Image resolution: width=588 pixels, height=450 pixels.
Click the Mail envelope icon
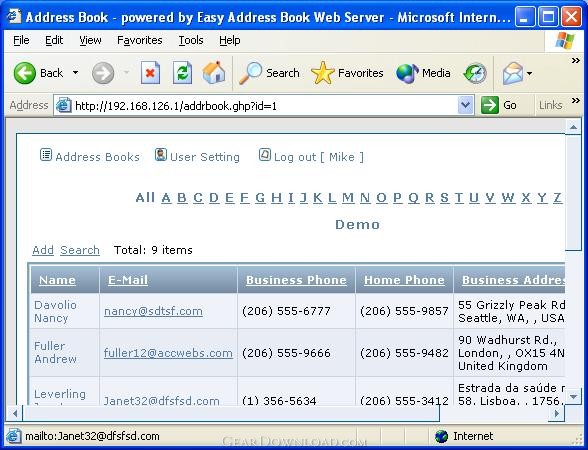coord(513,73)
